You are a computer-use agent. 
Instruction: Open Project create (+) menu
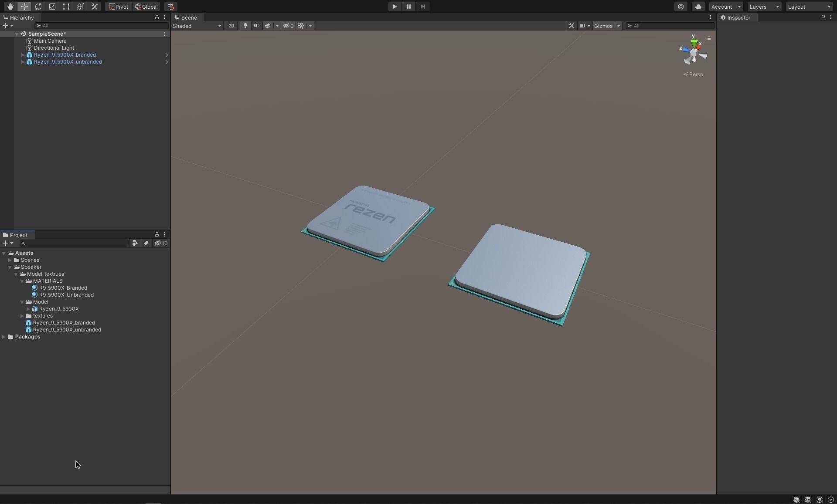(8, 243)
